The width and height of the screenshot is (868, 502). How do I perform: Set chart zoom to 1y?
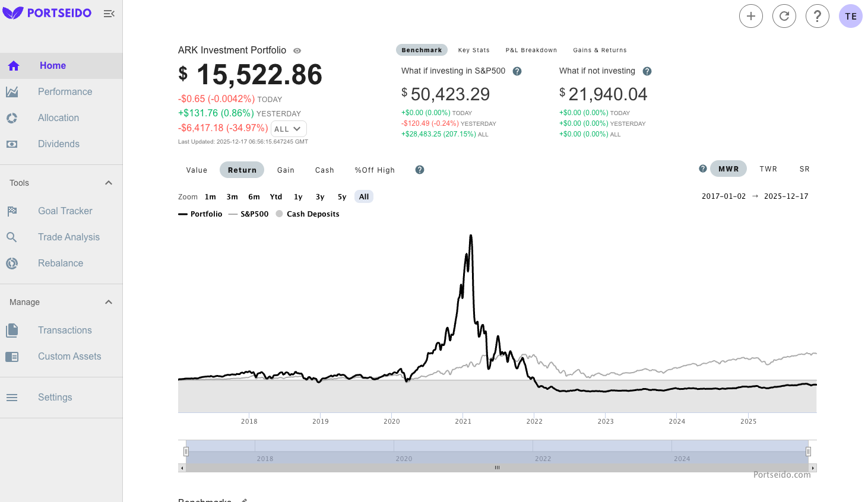click(298, 197)
